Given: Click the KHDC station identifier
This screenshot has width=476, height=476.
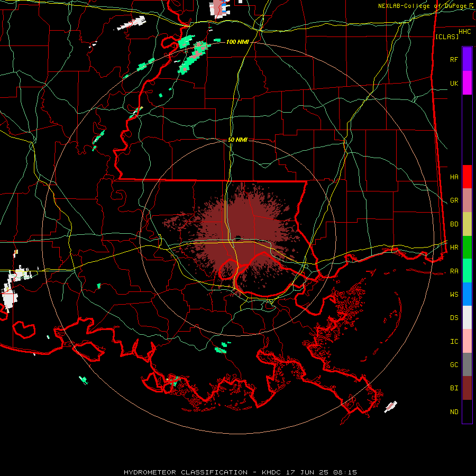Looking at the screenshot, I should pyautogui.click(x=272, y=472).
